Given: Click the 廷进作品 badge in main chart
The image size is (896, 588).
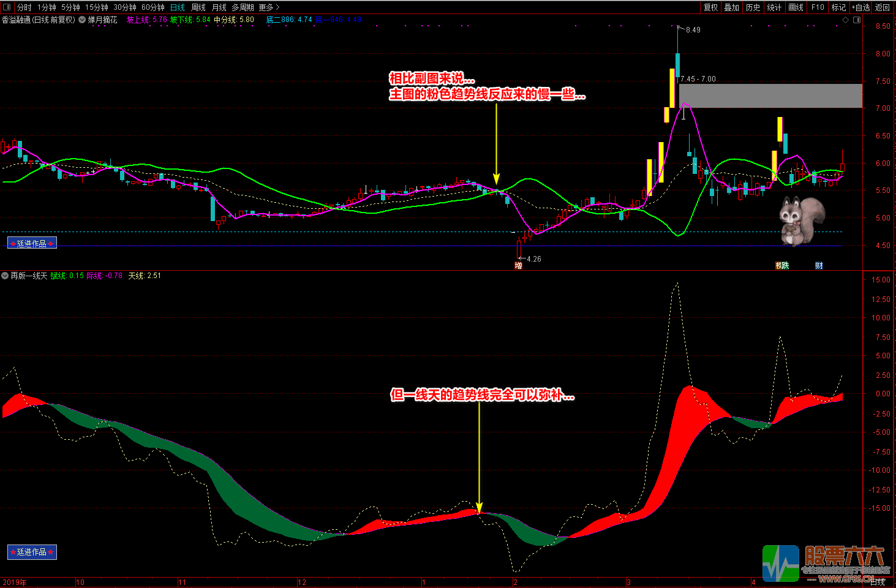Looking at the screenshot, I should pos(32,243).
